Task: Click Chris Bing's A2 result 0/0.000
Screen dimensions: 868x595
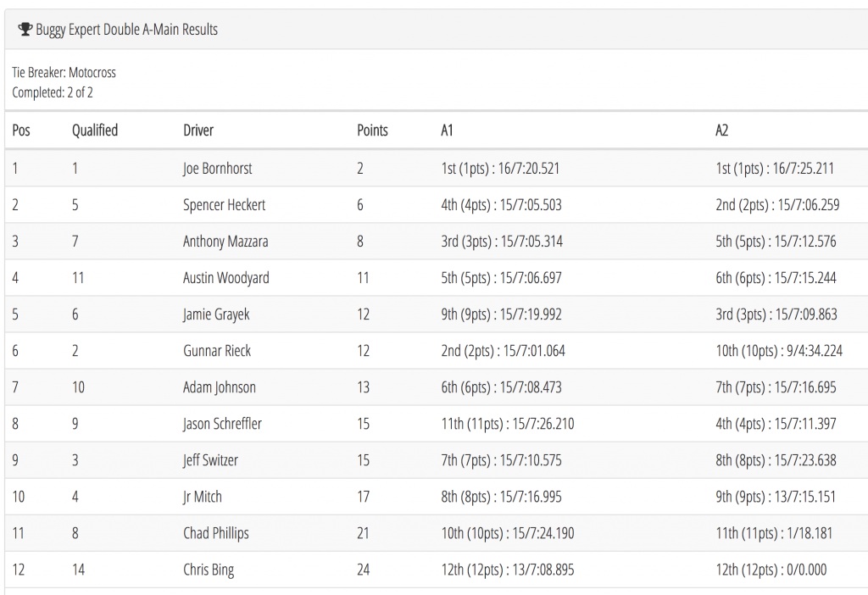Action: tap(770, 570)
